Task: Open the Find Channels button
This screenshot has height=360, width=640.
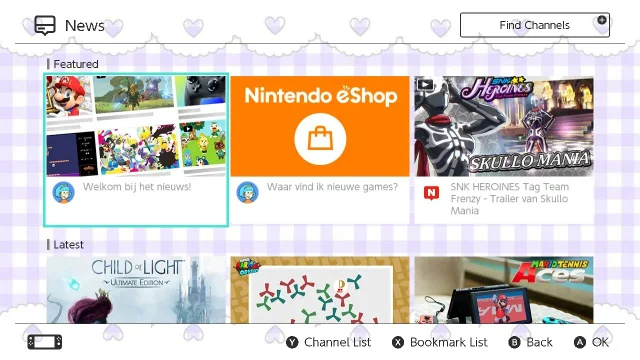Action: (535, 25)
